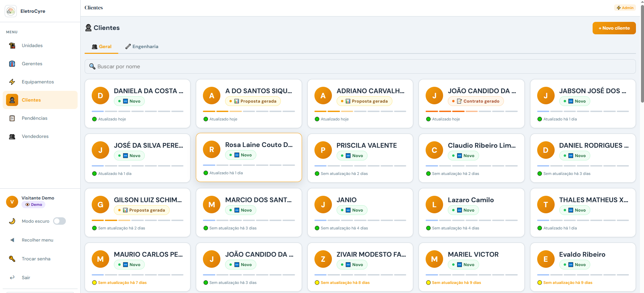Viewport: 644px width, 293px height.
Task: Click the Buscar por nome field
Action: [360, 66]
